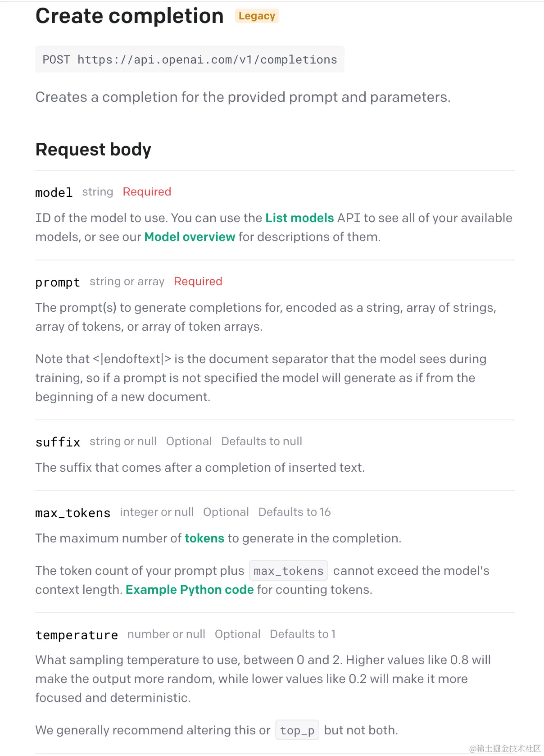Click the temperature parameter name
544x756 pixels.
[x=77, y=635]
